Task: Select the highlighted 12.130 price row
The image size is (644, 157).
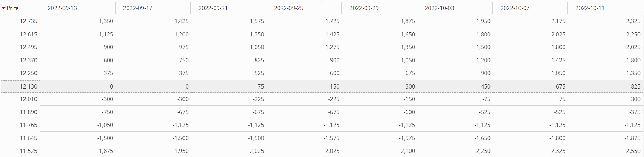Action: (28, 86)
